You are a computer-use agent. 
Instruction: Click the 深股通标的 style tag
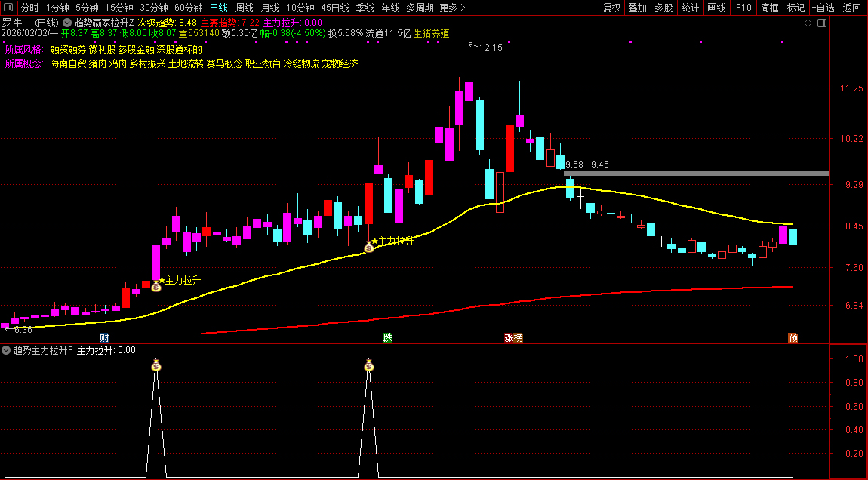[x=180, y=49]
